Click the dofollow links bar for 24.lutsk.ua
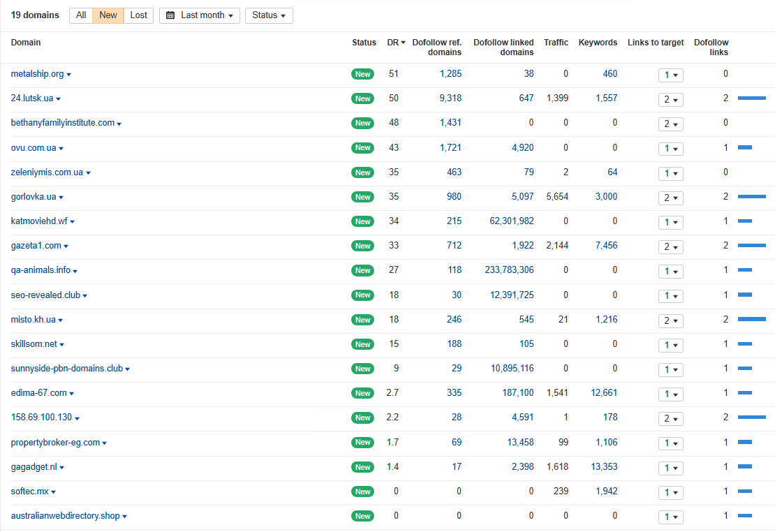The image size is (775, 532). click(x=752, y=98)
